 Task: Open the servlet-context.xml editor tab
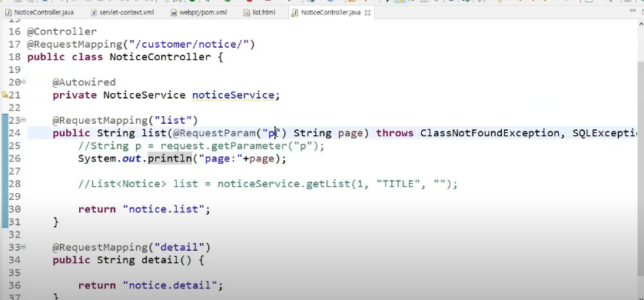coord(122,12)
